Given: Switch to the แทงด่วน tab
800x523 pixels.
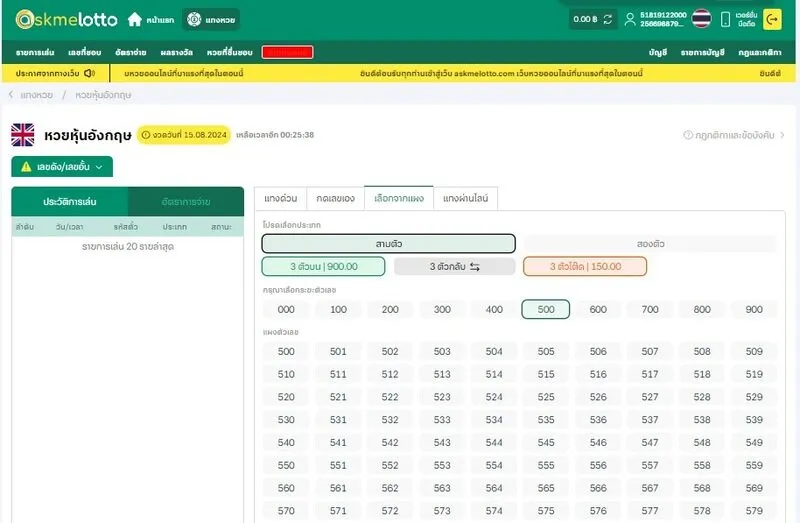Looking at the screenshot, I should pyautogui.click(x=279, y=198).
